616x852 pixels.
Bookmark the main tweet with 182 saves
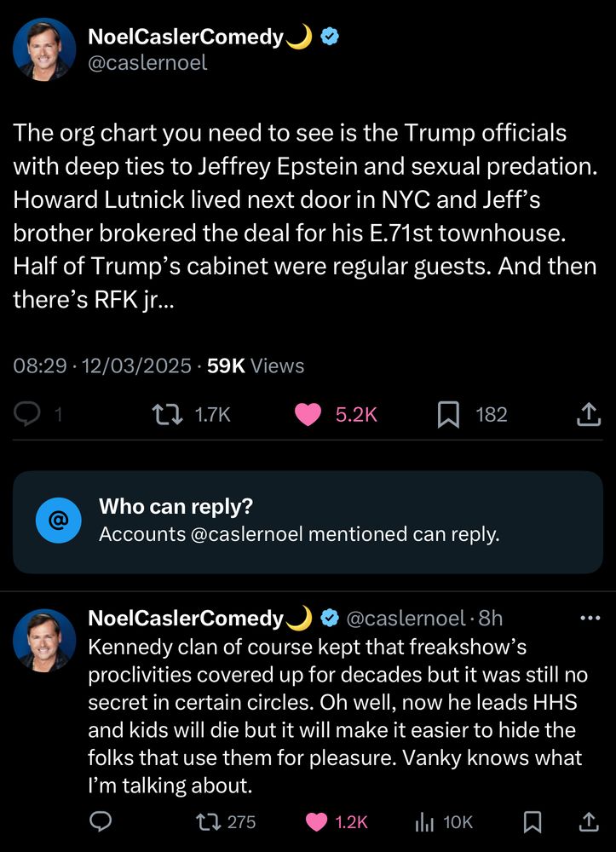[448, 414]
